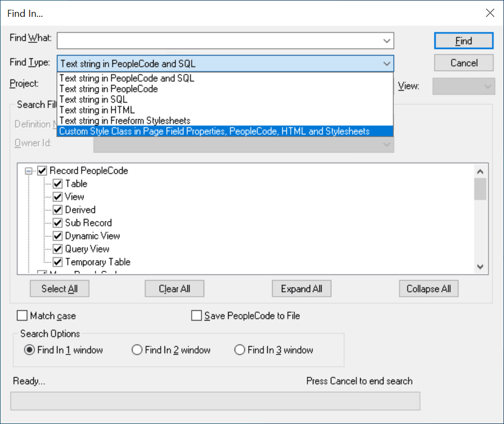The height and width of the screenshot is (424, 504).
Task: Click the Expand All button
Action: pos(301,289)
